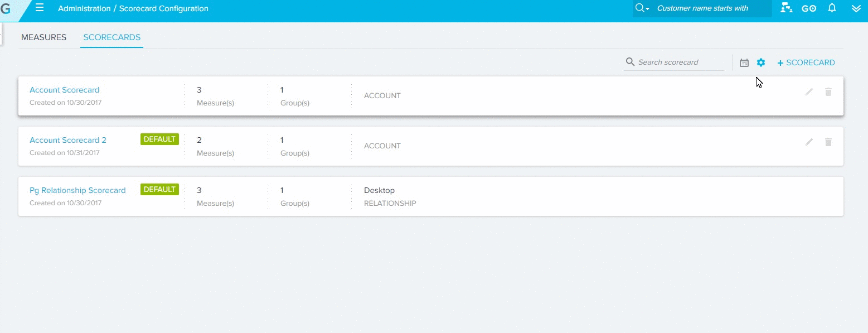This screenshot has height=333, width=868.
Task: Open the Pg Relationship Scorecard link
Action: coord(77,190)
